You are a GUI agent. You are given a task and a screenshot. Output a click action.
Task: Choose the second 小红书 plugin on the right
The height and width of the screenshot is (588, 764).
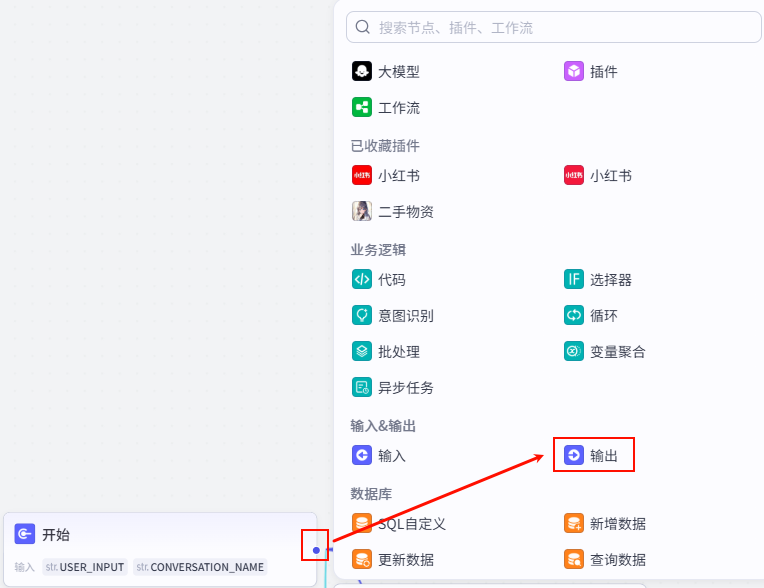573,175
